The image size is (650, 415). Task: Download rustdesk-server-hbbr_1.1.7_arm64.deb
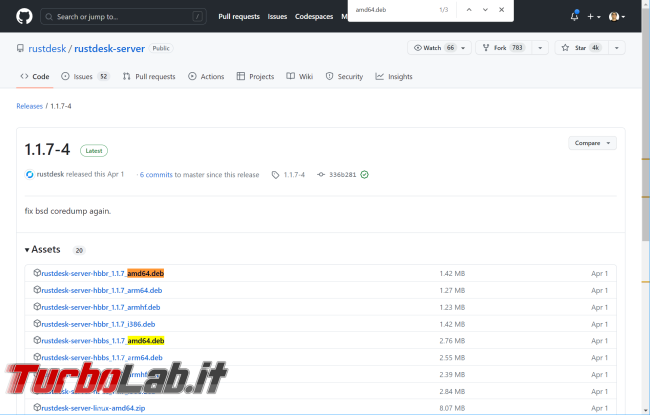[x=102, y=290]
